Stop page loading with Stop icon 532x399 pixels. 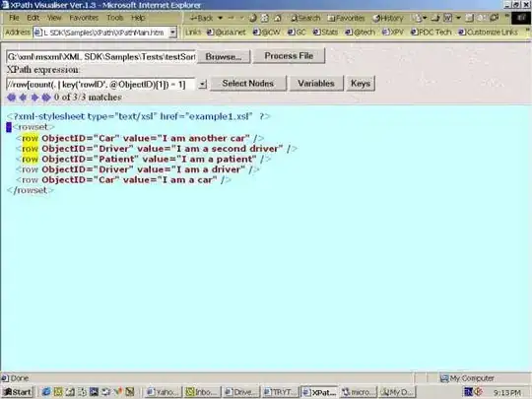click(253, 18)
